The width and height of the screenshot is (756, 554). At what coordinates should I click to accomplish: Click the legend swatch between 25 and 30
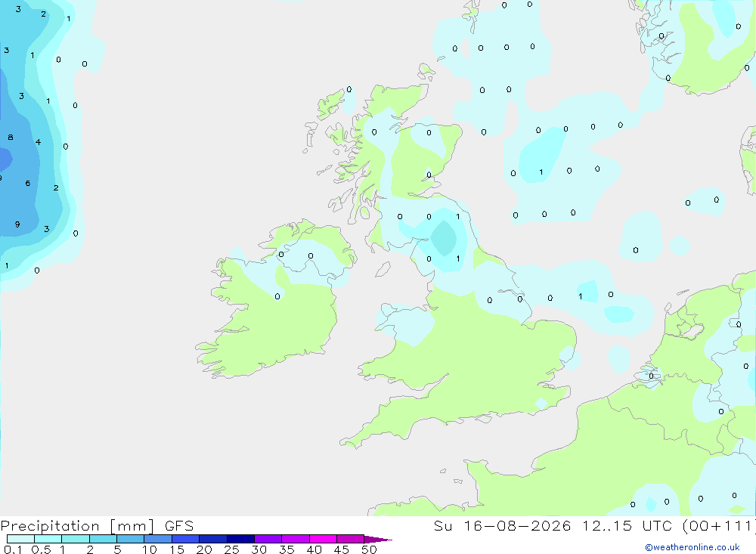coord(240,539)
